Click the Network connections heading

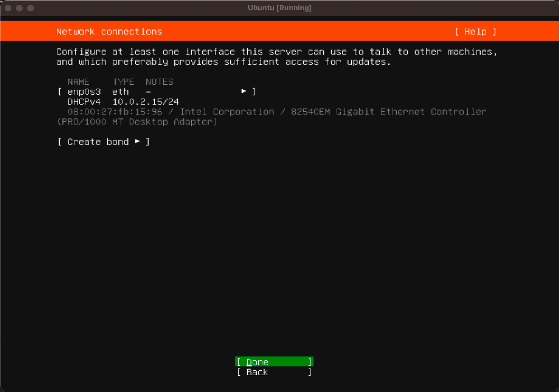coord(109,32)
